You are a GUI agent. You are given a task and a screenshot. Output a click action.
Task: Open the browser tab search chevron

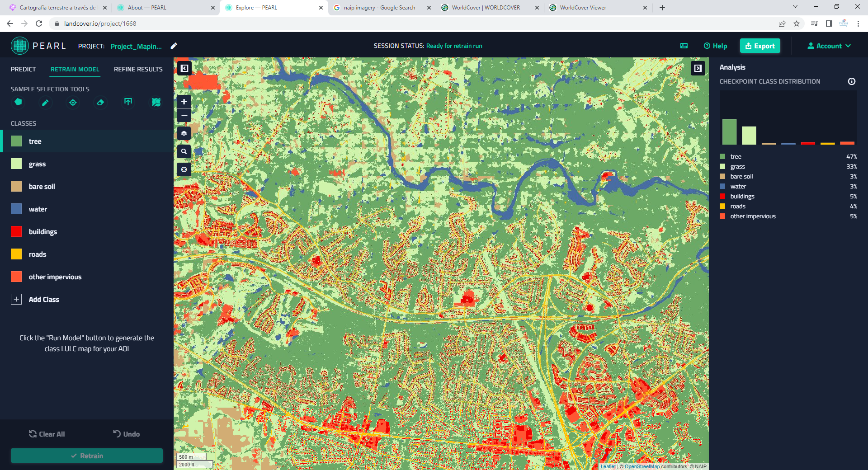pos(795,7)
